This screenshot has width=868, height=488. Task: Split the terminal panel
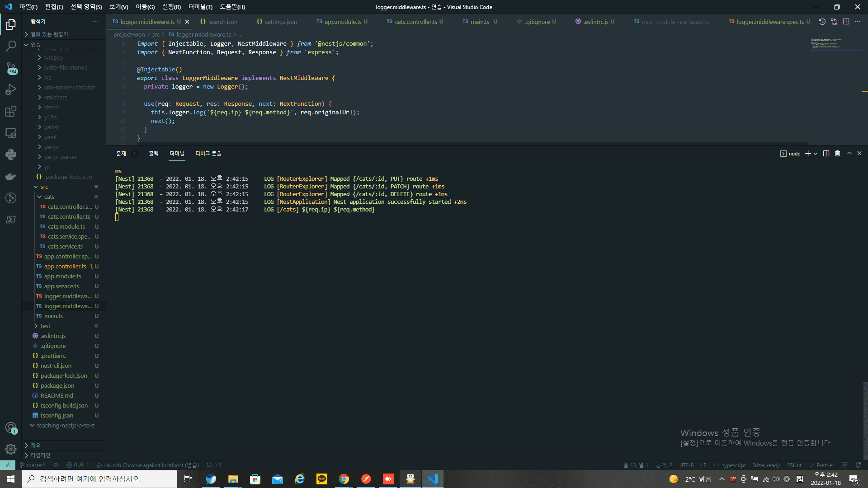click(x=826, y=154)
